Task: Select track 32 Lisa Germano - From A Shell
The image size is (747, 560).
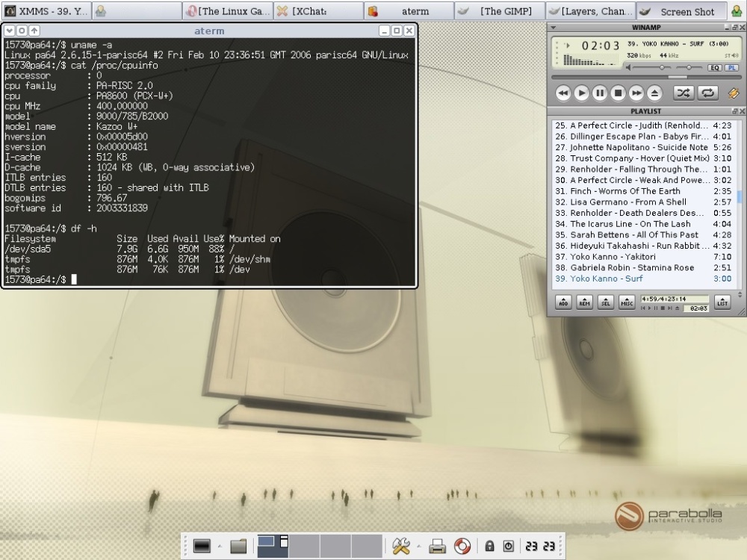Action: (x=643, y=202)
